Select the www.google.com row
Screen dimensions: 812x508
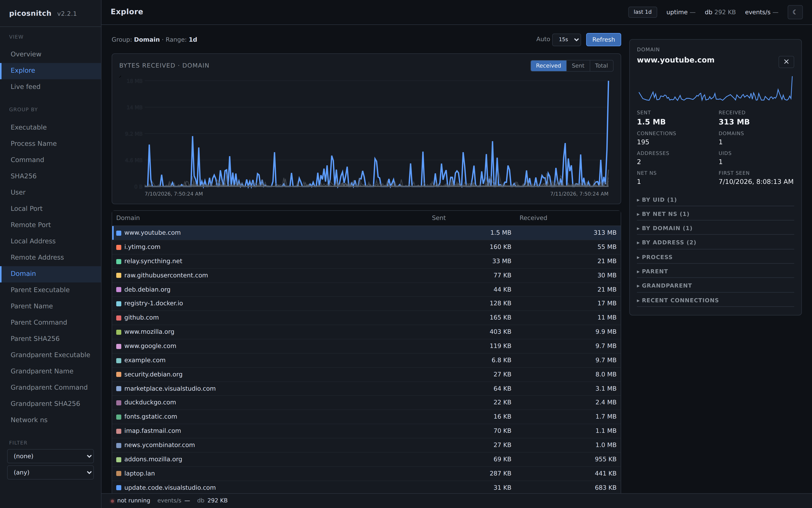coord(366,346)
